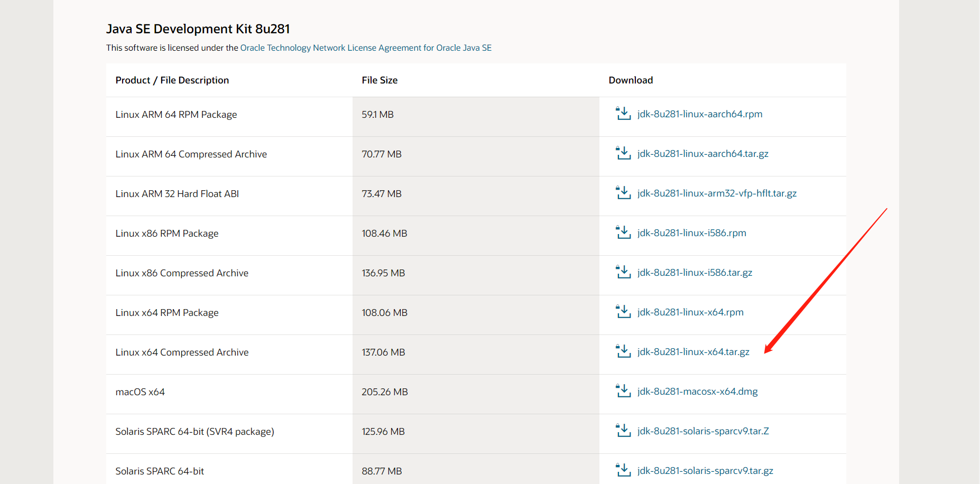Select 'Linux ARM 32 Hard Float ABI' cell
This screenshot has height=484, width=980.
tap(229, 196)
